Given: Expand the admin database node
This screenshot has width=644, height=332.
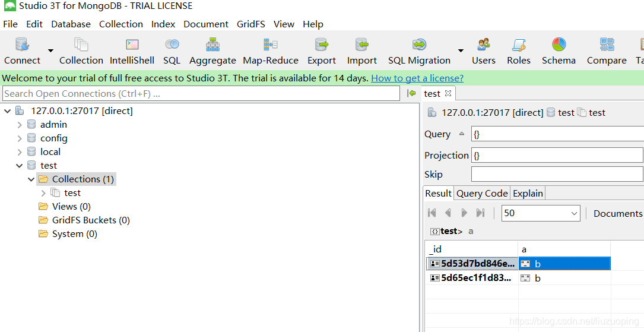Looking at the screenshot, I should tap(20, 125).
